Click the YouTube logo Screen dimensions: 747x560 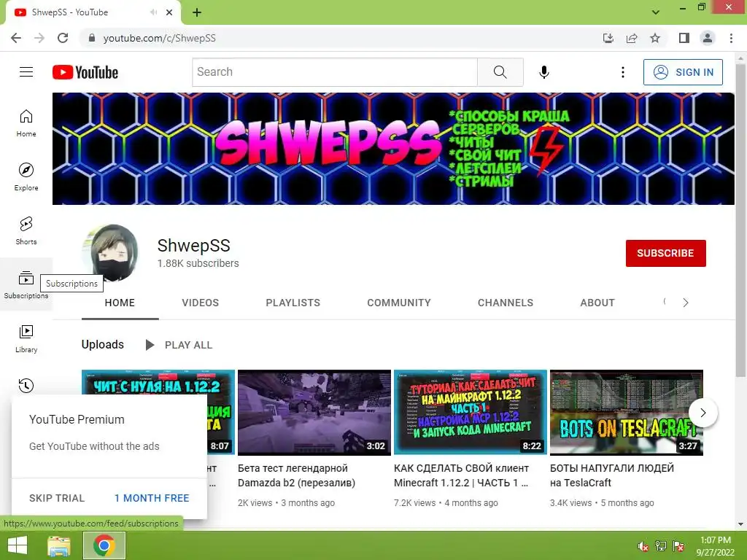[85, 72]
